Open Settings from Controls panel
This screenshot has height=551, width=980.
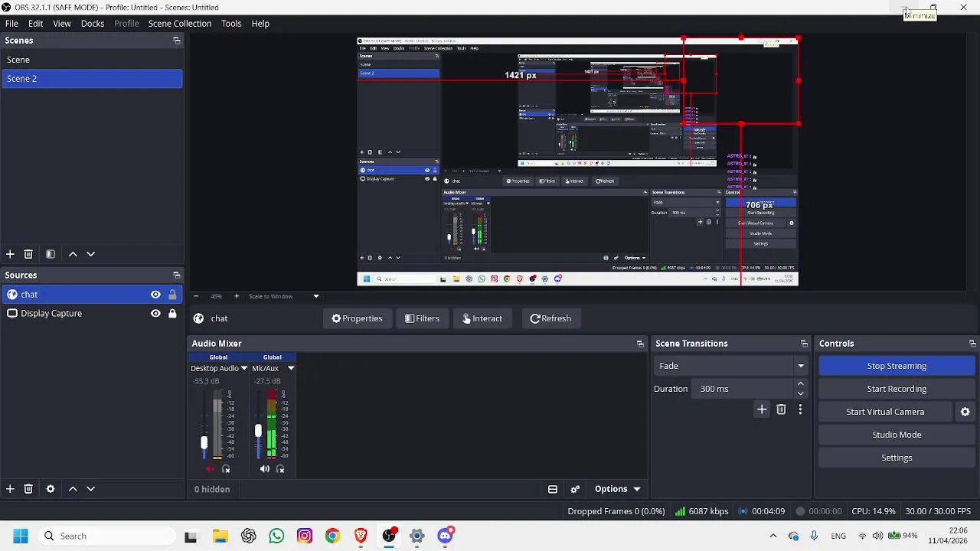pyautogui.click(x=897, y=458)
